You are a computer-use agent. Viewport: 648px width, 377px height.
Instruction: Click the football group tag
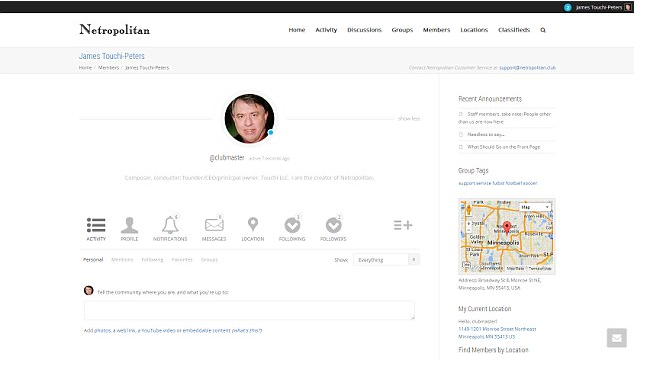514,183
